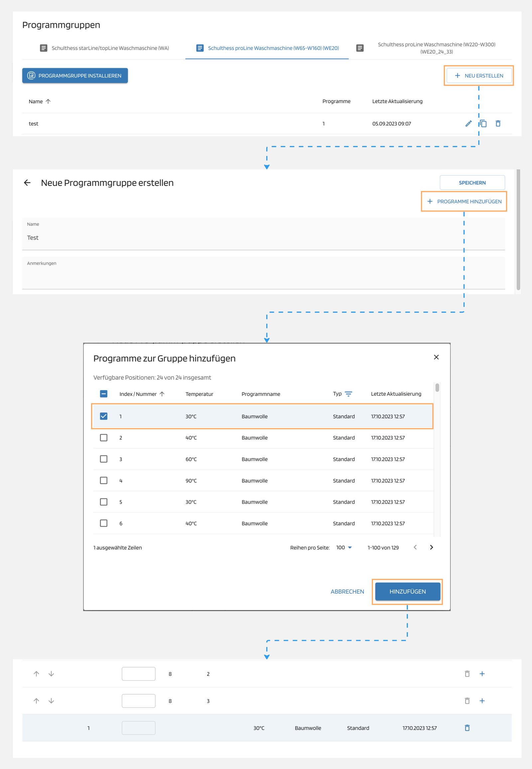This screenshot has height=769, width=532.
Task: Click the plus icon in position 2 row
Action: tap(482, 674)
